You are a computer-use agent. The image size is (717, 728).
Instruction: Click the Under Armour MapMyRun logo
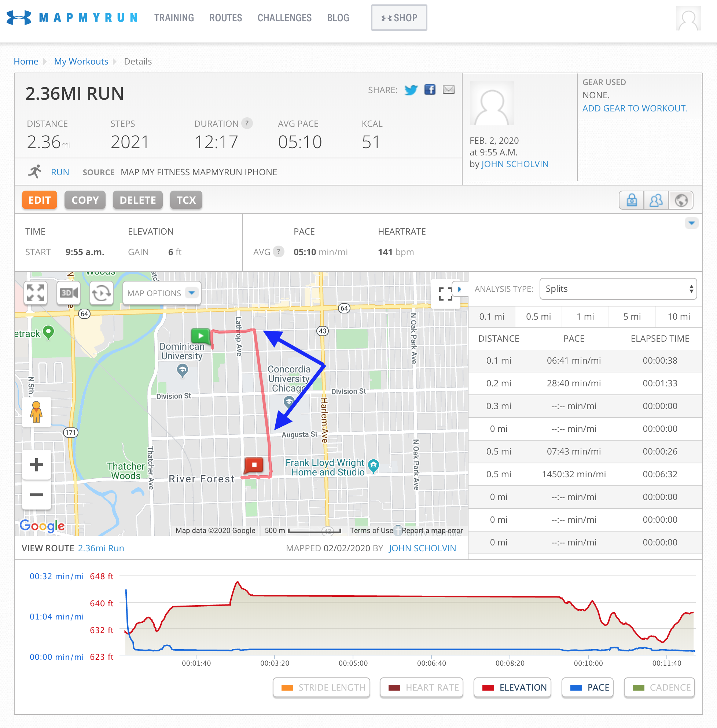pos(72,17)
